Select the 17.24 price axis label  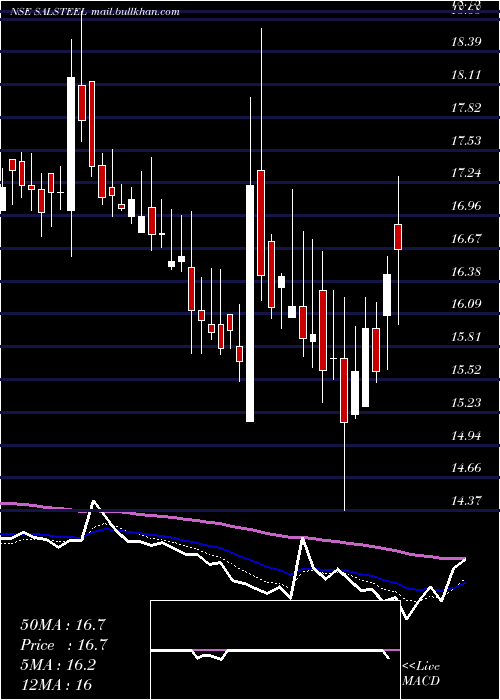tap(466, 173)
